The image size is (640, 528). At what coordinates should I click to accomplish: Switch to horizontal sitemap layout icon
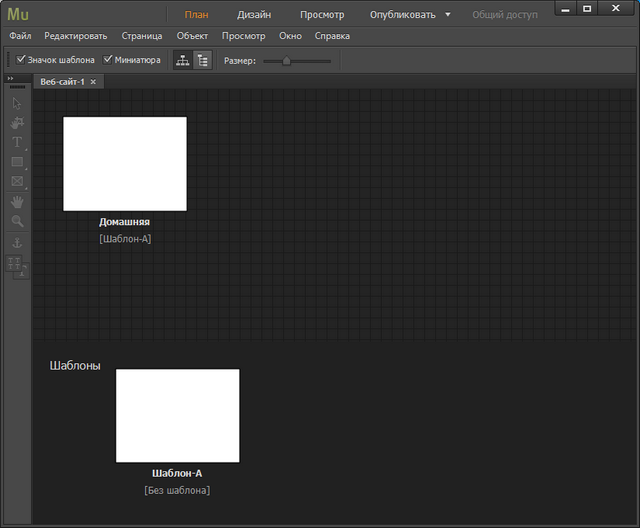[182, 60]
